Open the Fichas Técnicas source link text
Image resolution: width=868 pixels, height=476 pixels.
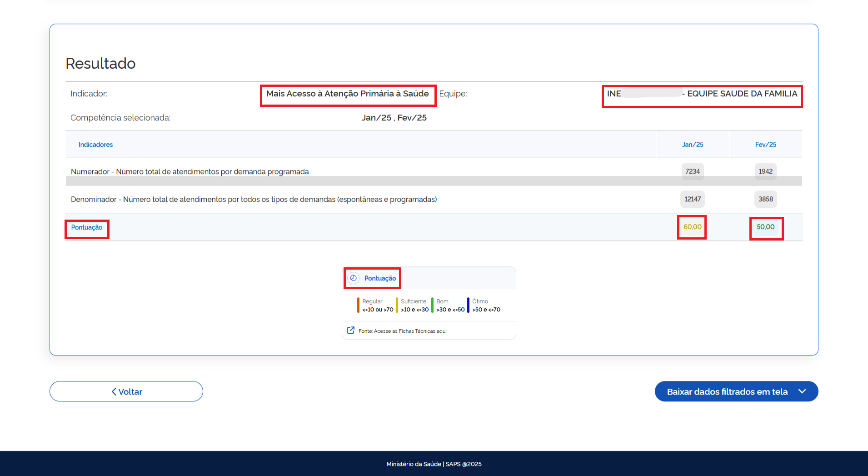(402, 331)
